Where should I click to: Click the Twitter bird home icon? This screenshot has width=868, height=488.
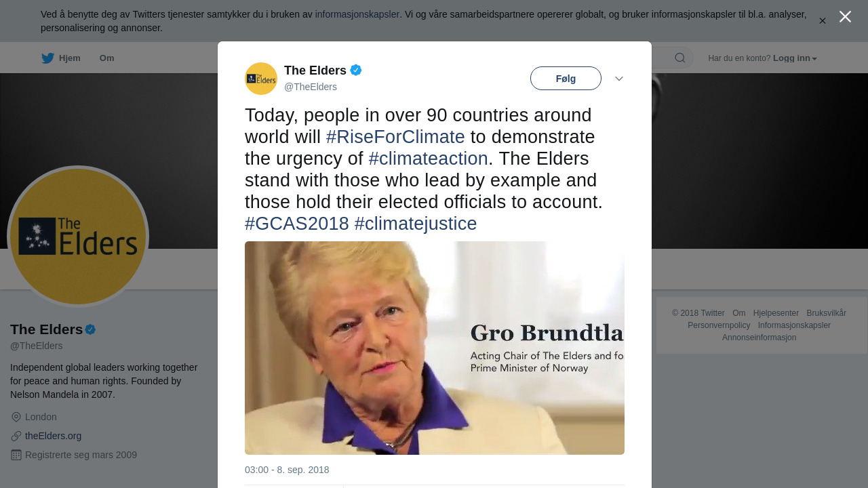click(x=47, y=58)
